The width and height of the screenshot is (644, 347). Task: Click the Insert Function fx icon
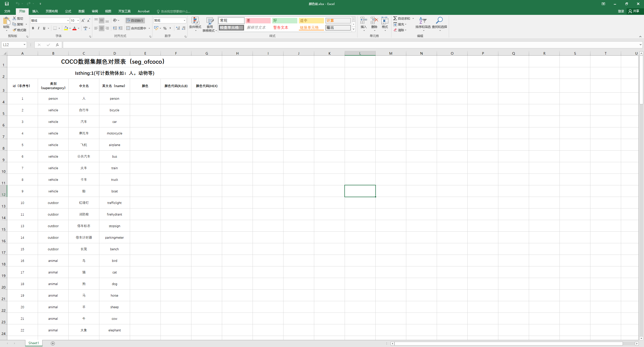click(x=57, y=45)
